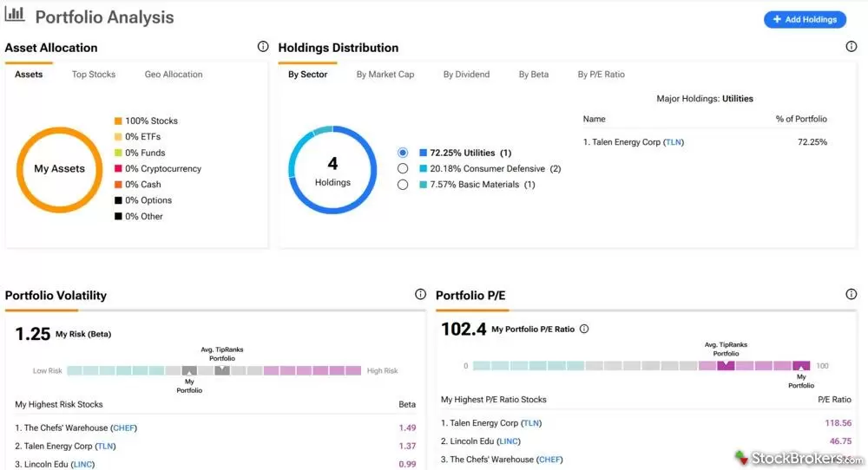Click the My Assets donut chart

59,169
